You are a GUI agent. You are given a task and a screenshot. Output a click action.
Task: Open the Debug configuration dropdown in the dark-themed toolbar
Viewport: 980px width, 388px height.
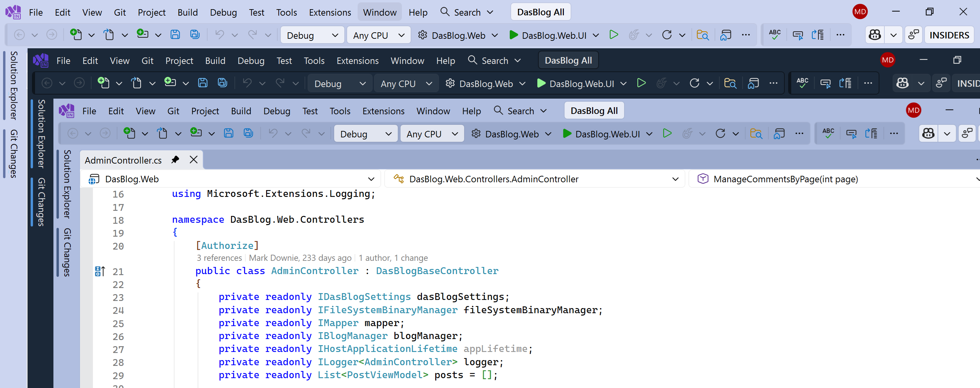coord(339,84)
